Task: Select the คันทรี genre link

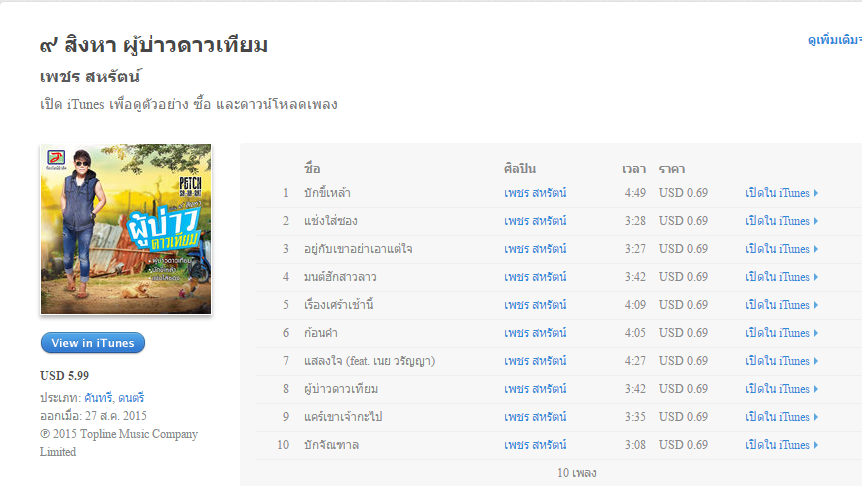Action: click(99, 397)
